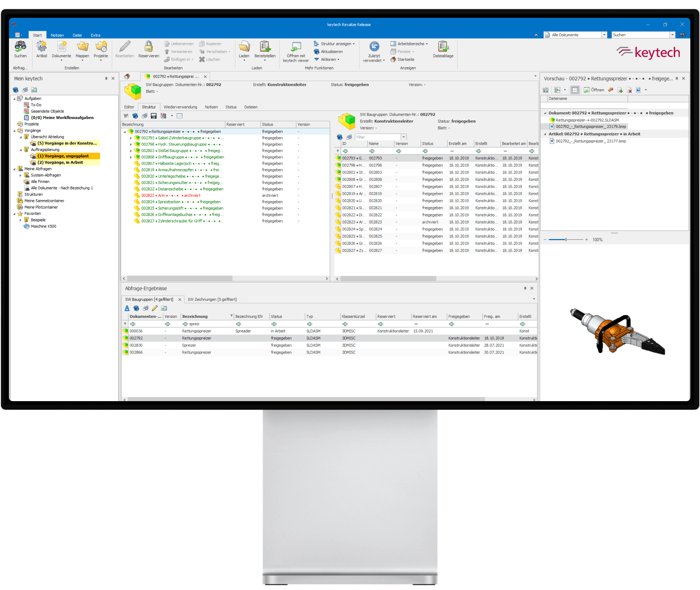Pin the Mein keytech panel

click(x=106, y=78)
